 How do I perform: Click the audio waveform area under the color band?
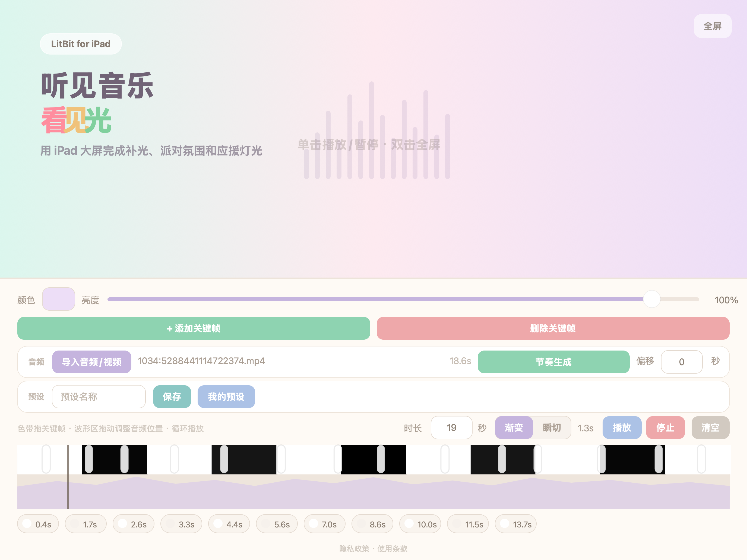[373, 492]
